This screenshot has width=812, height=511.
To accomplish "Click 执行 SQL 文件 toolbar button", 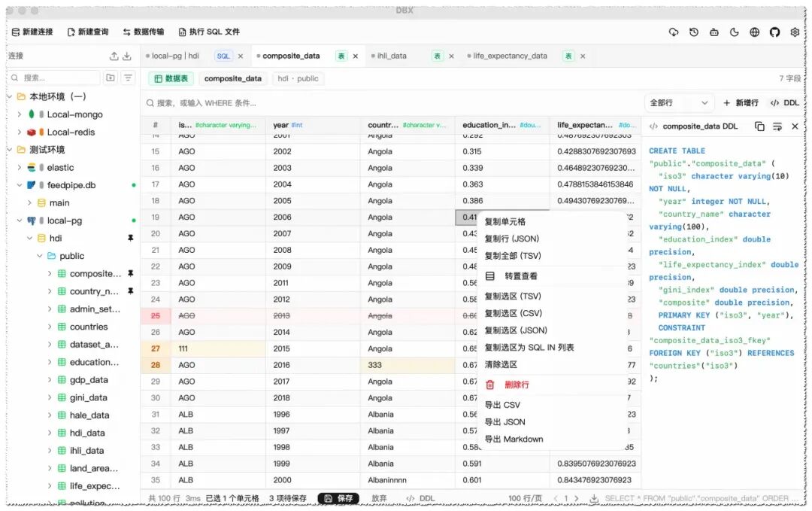I will [x=209, y=32].
